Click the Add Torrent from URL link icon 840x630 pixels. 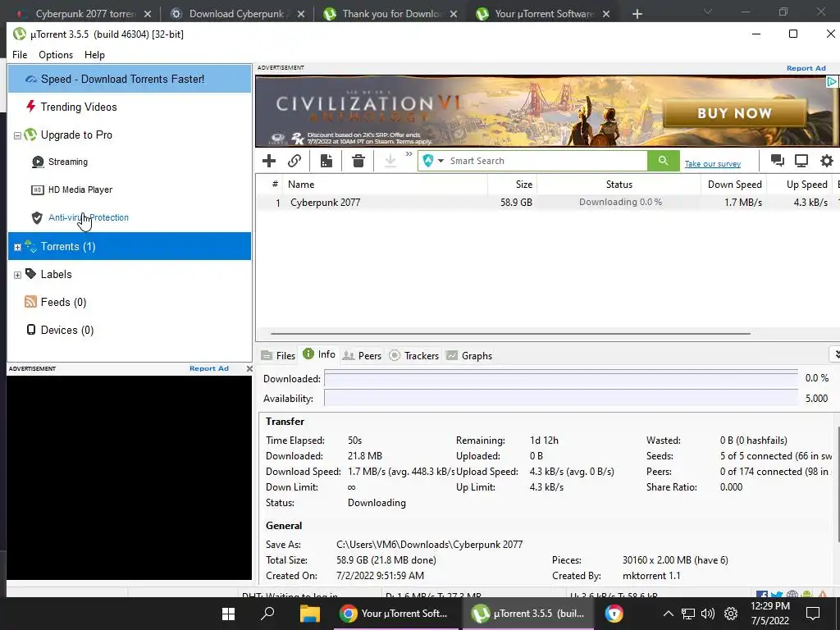tap(294, 161)
